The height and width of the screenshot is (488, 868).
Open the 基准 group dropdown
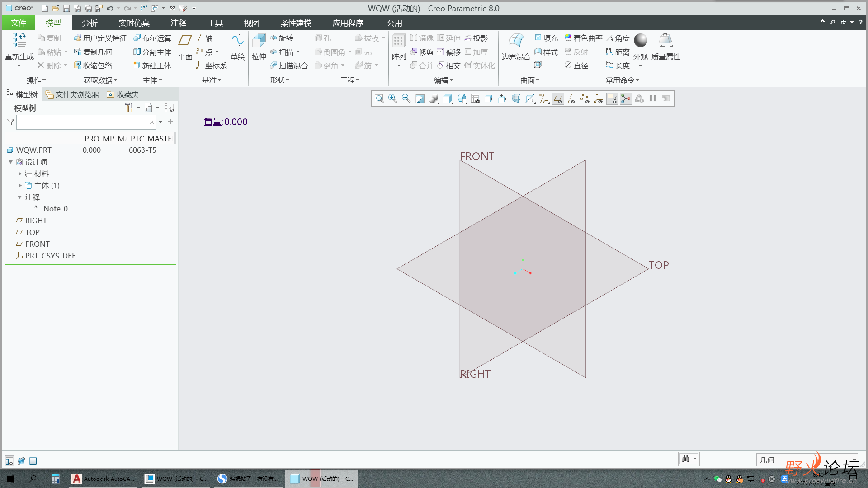point(212,80)
